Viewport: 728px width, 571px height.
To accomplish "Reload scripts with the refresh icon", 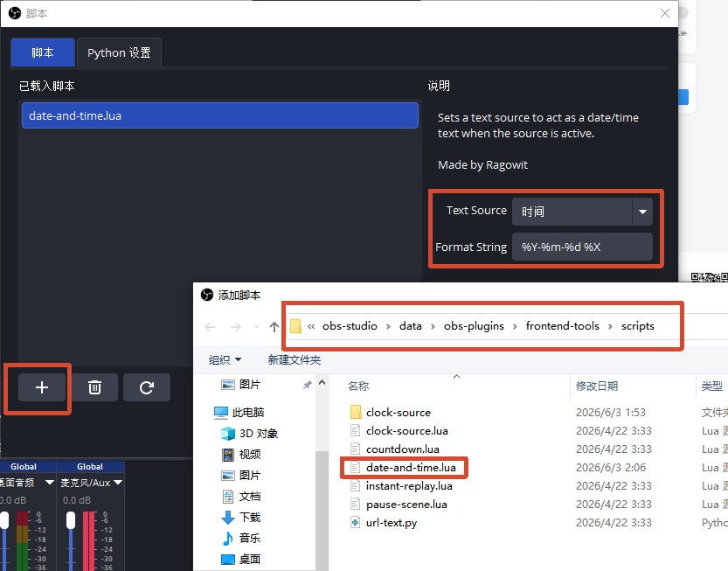I will point(147,387).
